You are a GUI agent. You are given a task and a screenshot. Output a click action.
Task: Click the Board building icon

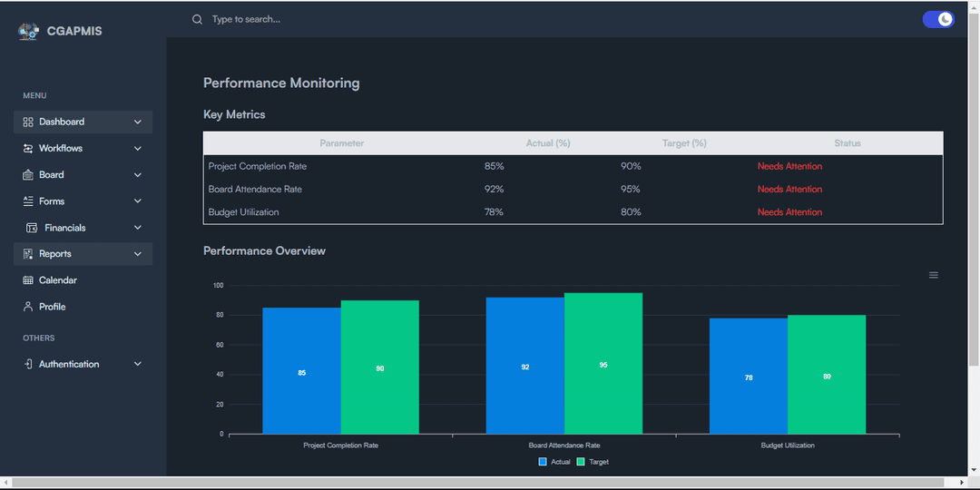(x=28, y=175)
